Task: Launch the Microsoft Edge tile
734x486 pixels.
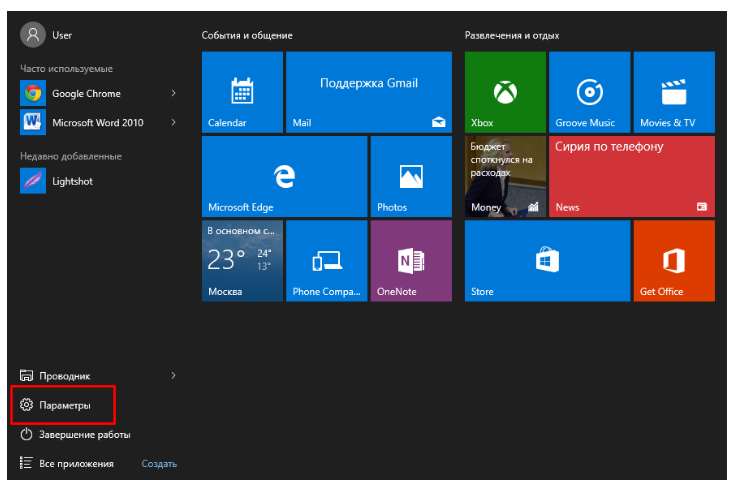Action: 285,177
